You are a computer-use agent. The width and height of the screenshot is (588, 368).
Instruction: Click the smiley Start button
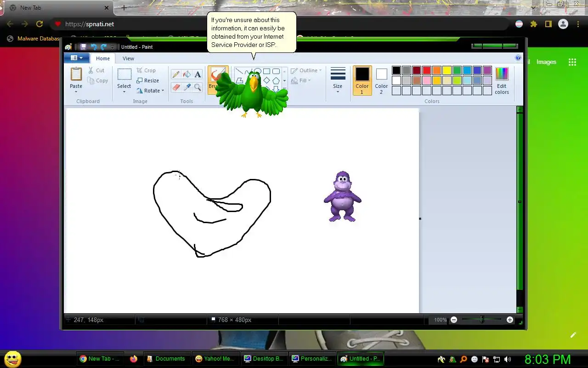coord(13,359)
